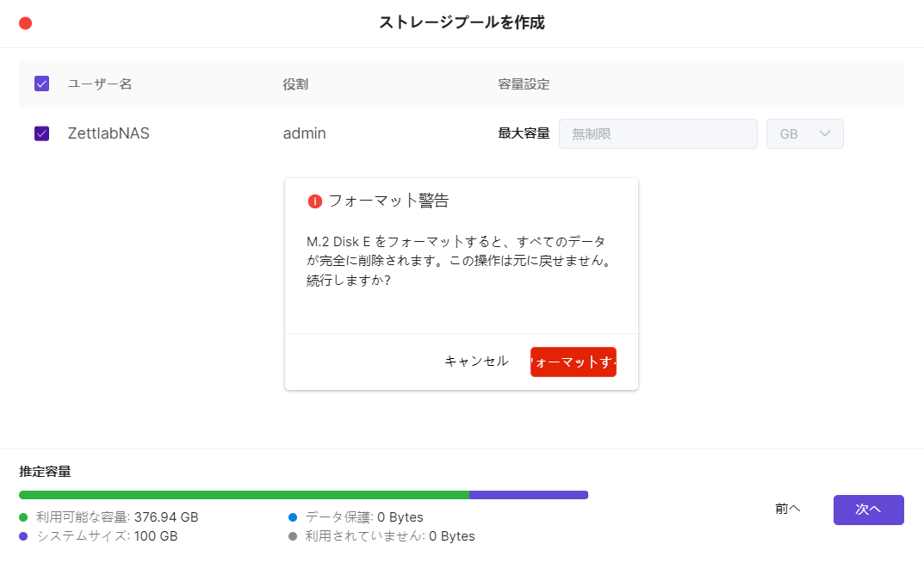Click the 容量設定 column header
This screenshot has width=924, height=569.
coord(524,84)
